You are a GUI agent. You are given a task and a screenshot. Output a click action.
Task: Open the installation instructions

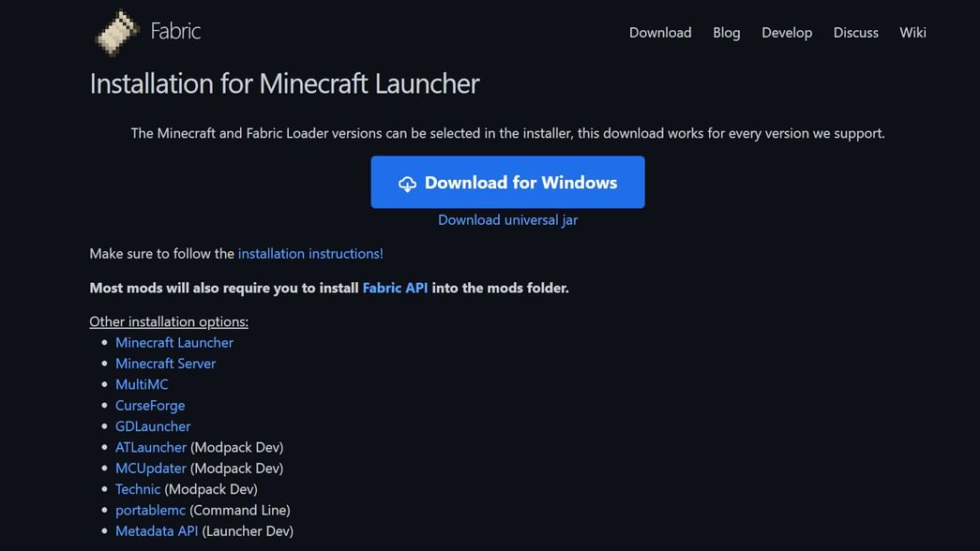(x=309, y=253)
